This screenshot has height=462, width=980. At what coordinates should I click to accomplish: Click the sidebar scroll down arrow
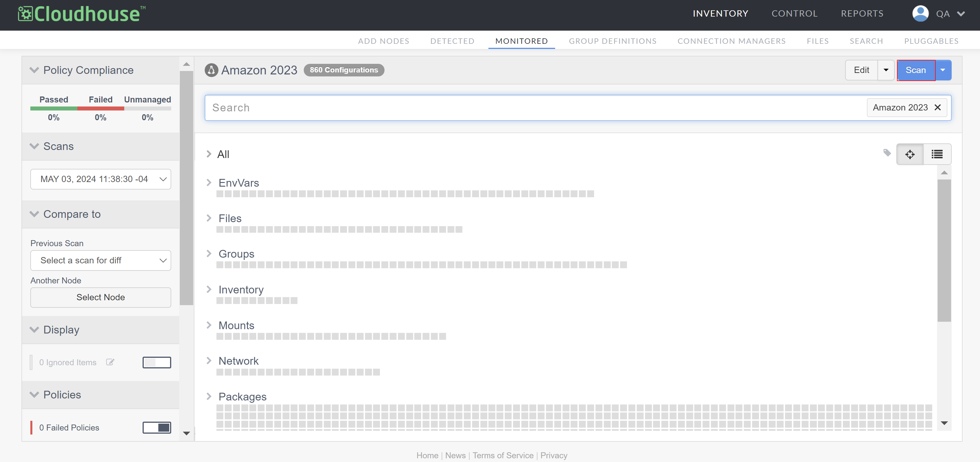click(186, 433)
